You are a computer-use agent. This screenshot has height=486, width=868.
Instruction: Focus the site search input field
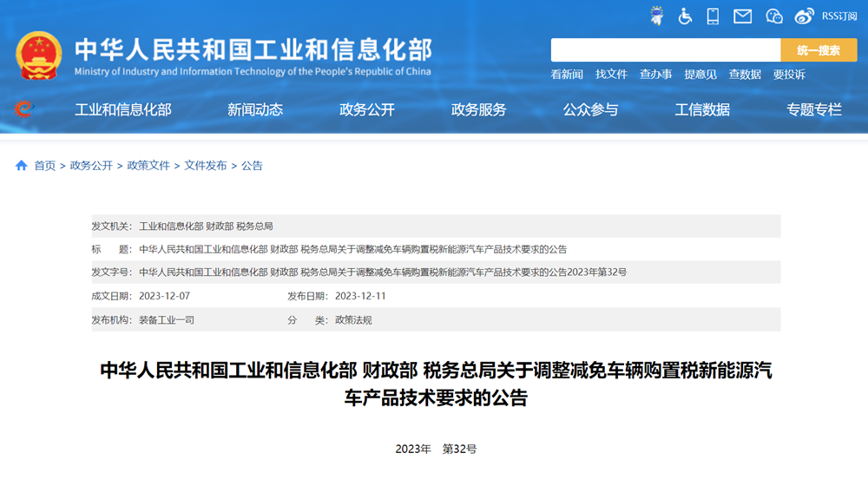click(665, 50)
